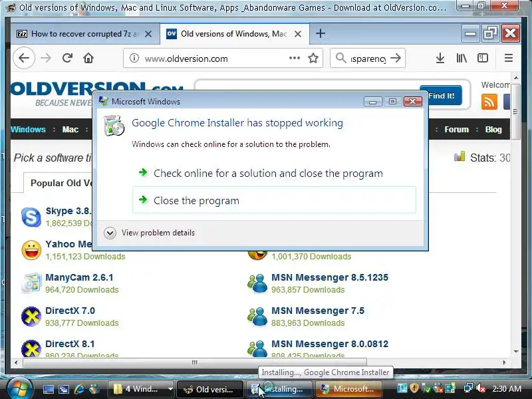
Task: Click the page's vertical scrollbar thumb
Action: [516, 111]
